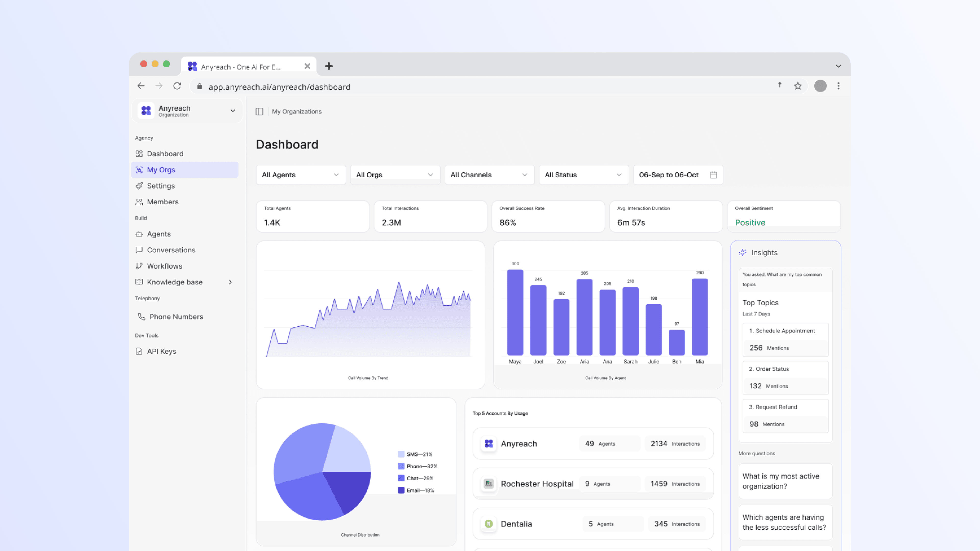Click the Agents robot icon
This screenshot has height=551, width=980.
[x=139, y=234]
